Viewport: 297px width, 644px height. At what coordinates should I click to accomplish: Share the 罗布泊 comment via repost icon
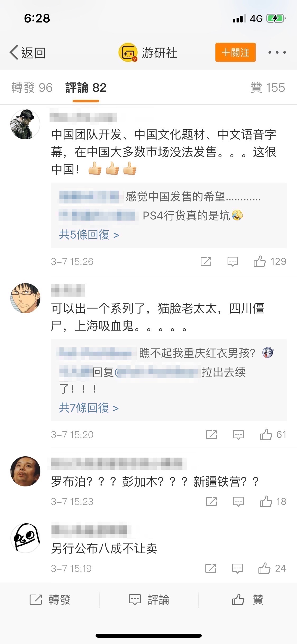coord(211,502)
